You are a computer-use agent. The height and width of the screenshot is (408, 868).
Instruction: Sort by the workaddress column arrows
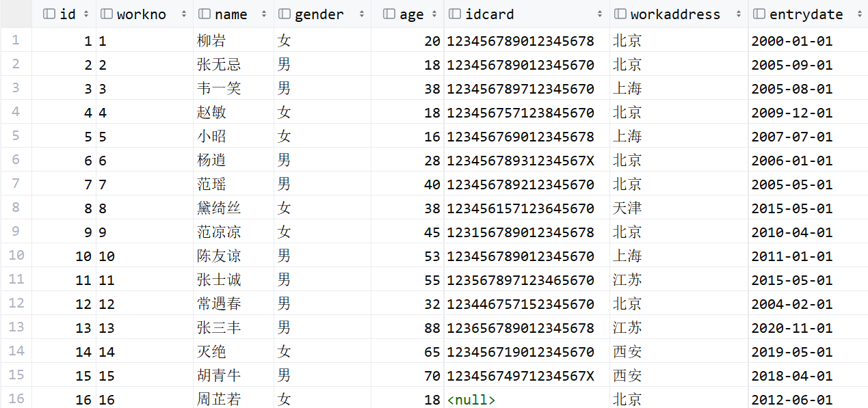[x=738, y=14]
